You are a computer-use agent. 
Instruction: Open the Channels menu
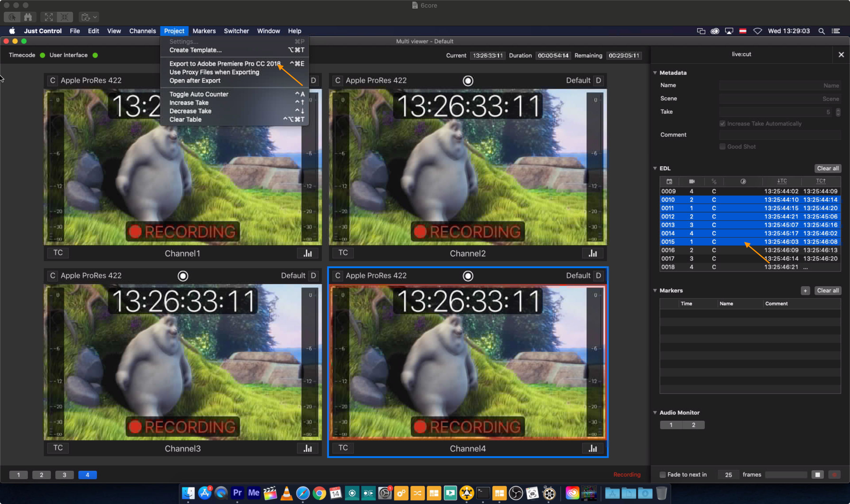(142, 31)
